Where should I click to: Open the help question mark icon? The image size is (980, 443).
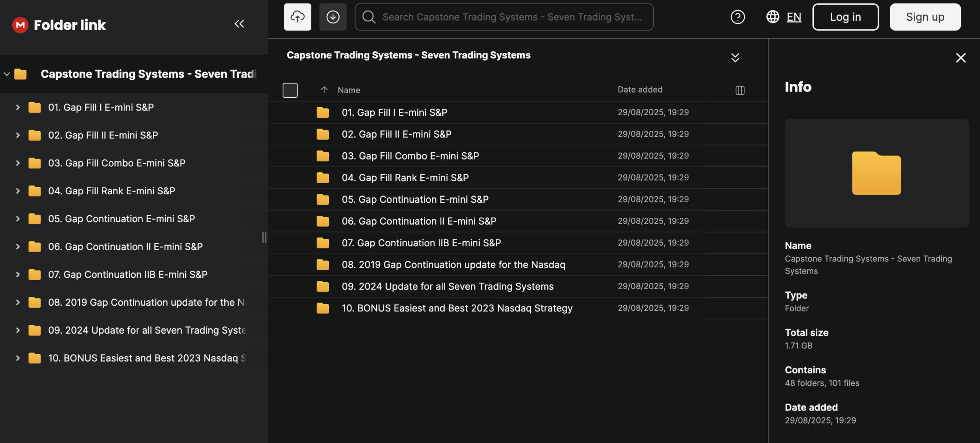[x=738, y=17]
